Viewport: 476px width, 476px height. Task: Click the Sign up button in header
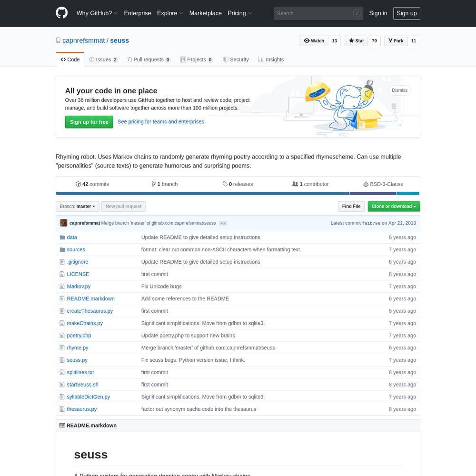pos(407,13)
